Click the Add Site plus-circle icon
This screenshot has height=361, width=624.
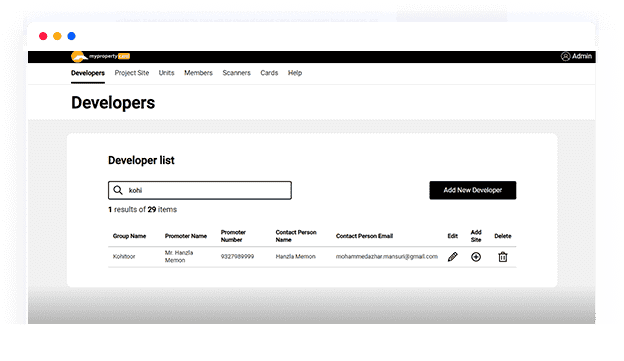476,257
